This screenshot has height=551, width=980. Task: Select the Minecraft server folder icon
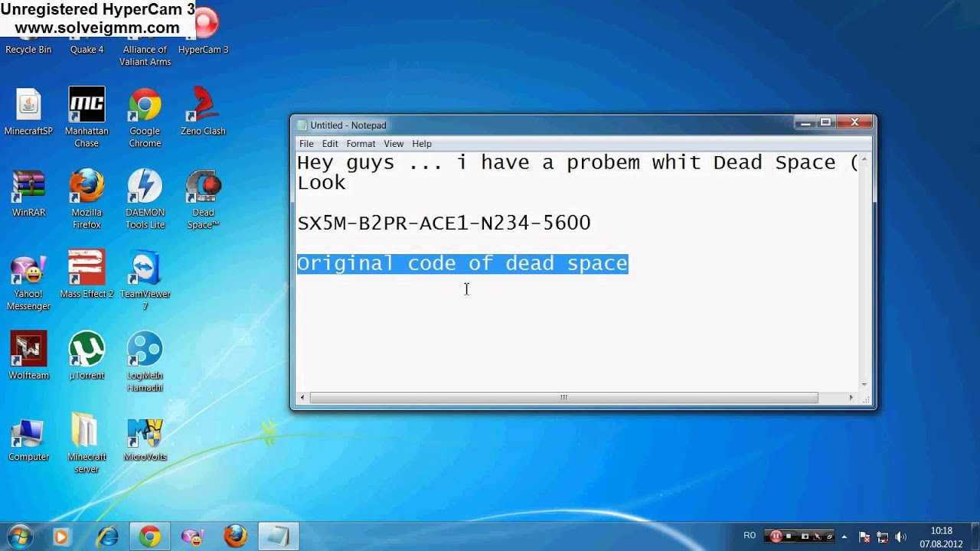point(87,444)
